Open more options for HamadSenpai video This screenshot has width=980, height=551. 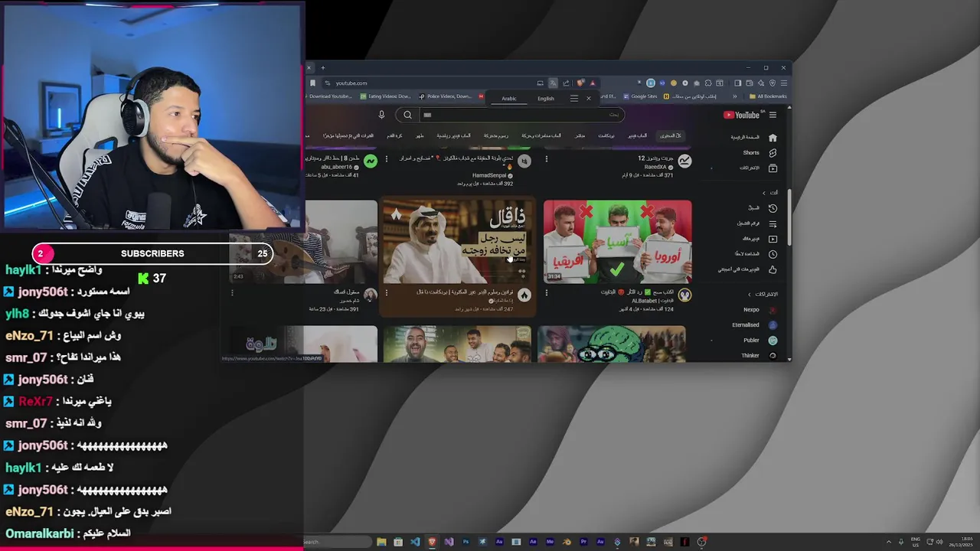tap(386, 159)
